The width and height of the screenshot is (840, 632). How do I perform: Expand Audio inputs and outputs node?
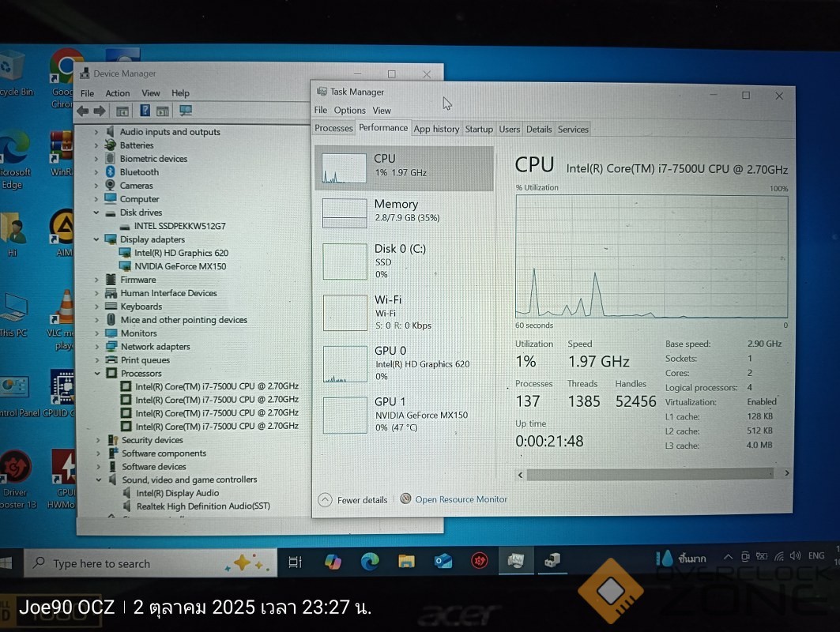96,132
